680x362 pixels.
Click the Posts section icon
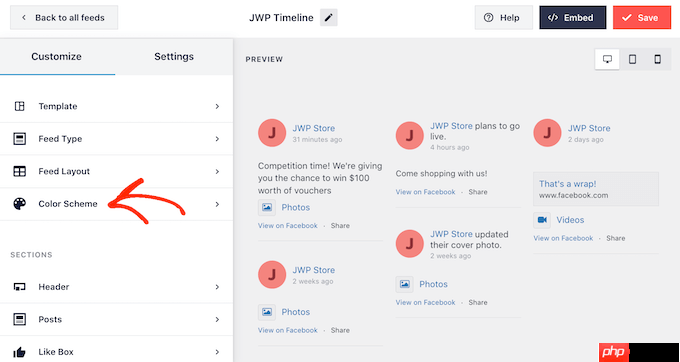pyautogui.click(x=20, y=320)
